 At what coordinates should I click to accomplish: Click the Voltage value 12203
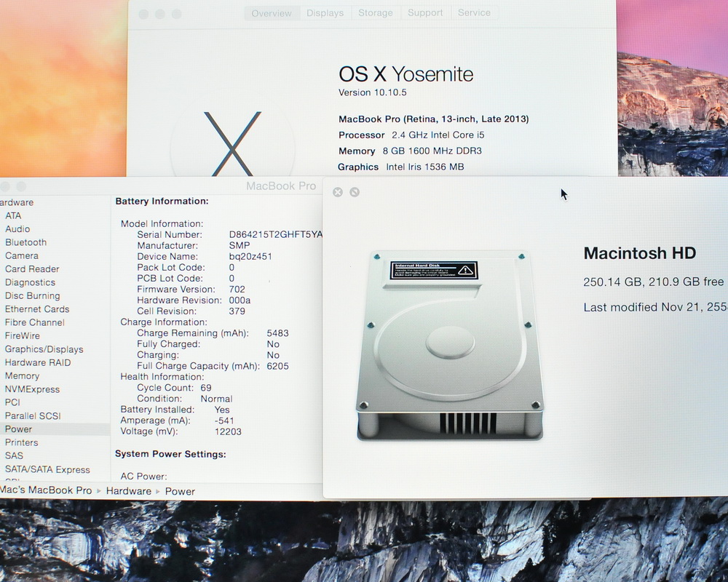point(228,431)
